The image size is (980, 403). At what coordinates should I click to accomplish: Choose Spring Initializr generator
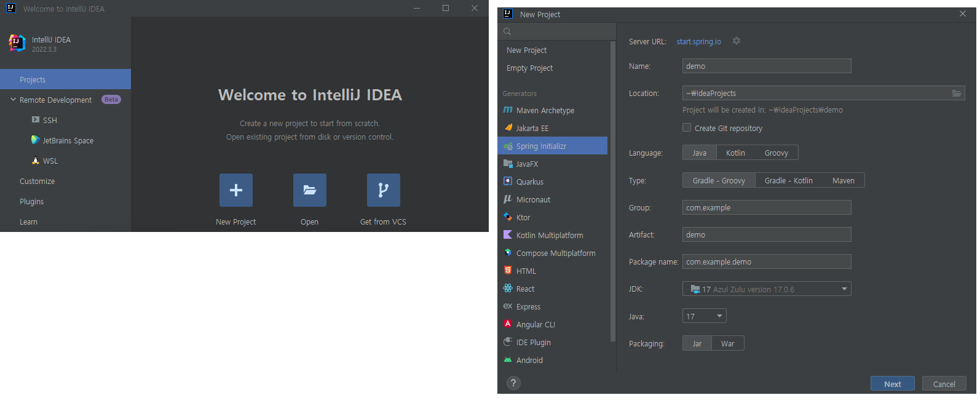pyautogui.click(x=553, y=146)
